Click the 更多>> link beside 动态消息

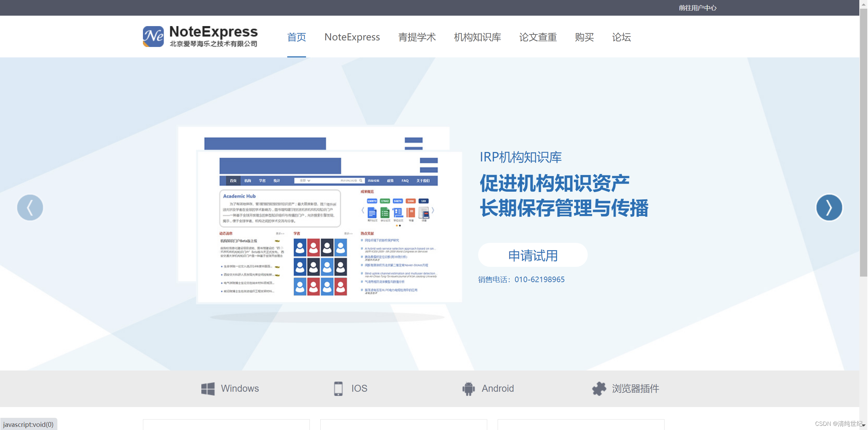(280, 233)
